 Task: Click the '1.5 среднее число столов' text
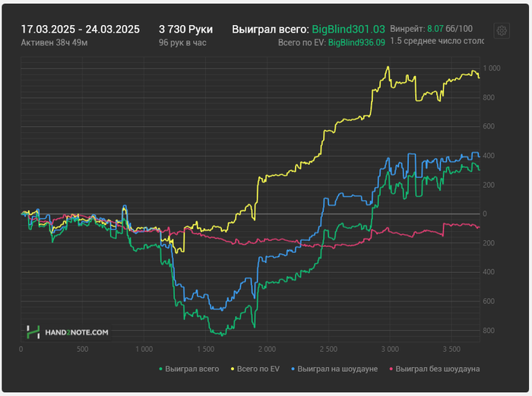point(437,41)
